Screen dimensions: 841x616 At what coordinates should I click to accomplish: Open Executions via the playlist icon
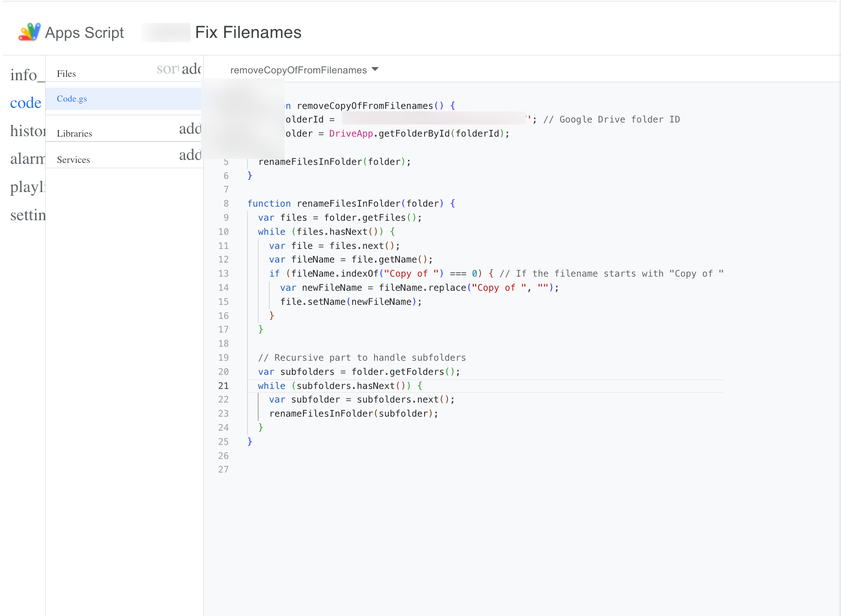pos(27,187)
